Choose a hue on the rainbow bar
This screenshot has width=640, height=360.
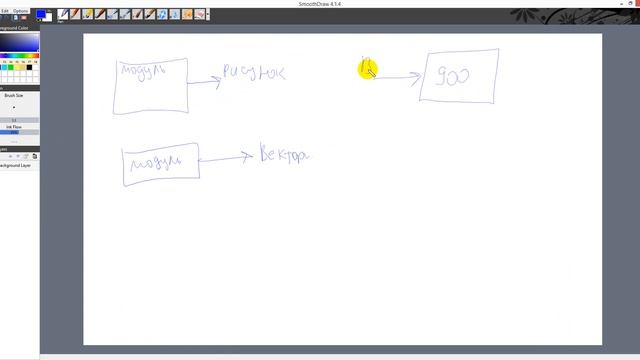click(19, 56)
